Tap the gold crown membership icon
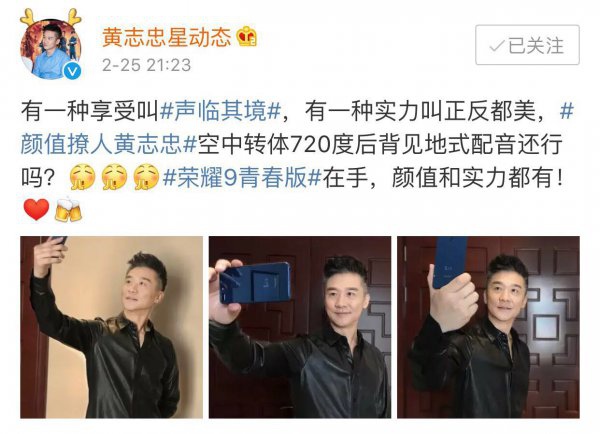 click(x=246, y=37)
